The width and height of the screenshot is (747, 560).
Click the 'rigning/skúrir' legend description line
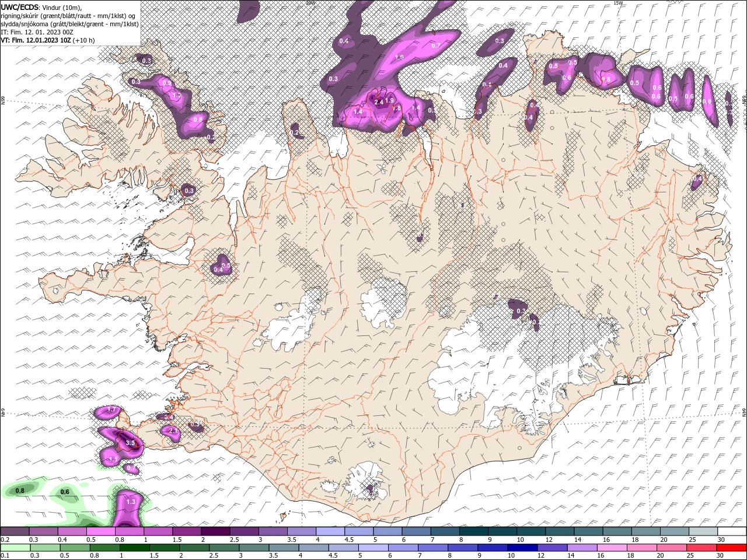(x=68, y=16)
